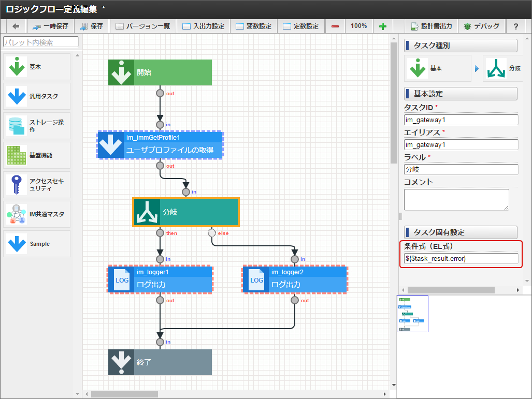Image resolution: width=532 pixels, height=399 pixels.
Task: Zoom in with green plus icon
Action: pyautogui.click(x=383, y=26)
